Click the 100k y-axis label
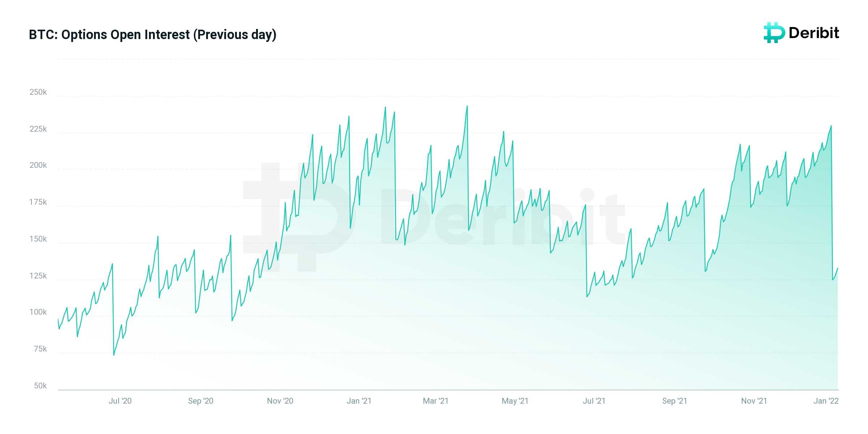This screenshot has height=434, width=868. click(38, 312)
